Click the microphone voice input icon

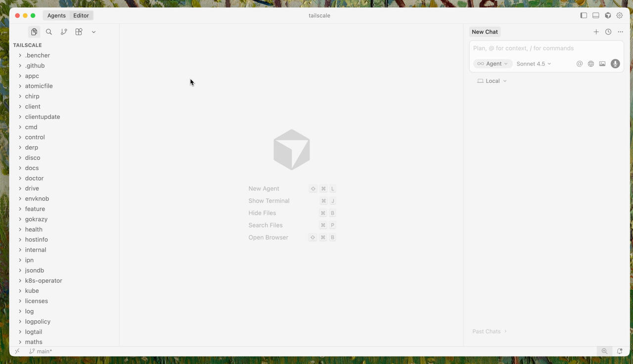coord(615,64)
